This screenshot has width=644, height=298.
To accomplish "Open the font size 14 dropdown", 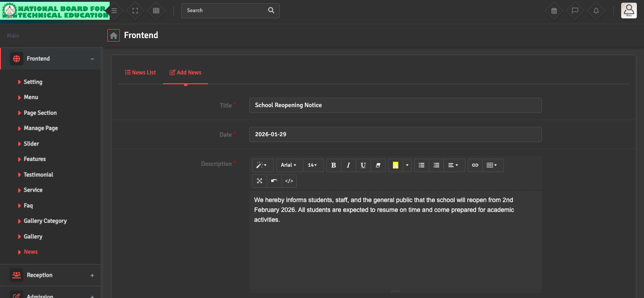I will [x=312, y=165].
